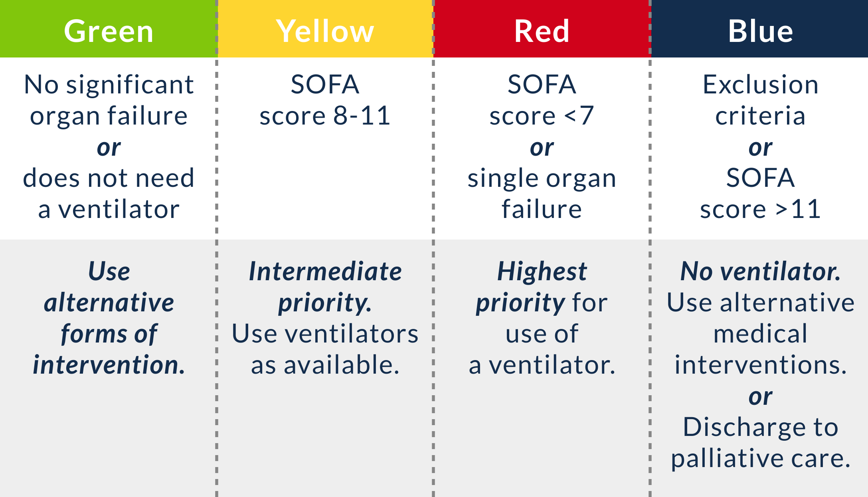Click the 'SOFA score 8-11' criteria
This screenshot has width=868, height=497.
point(325,100)
